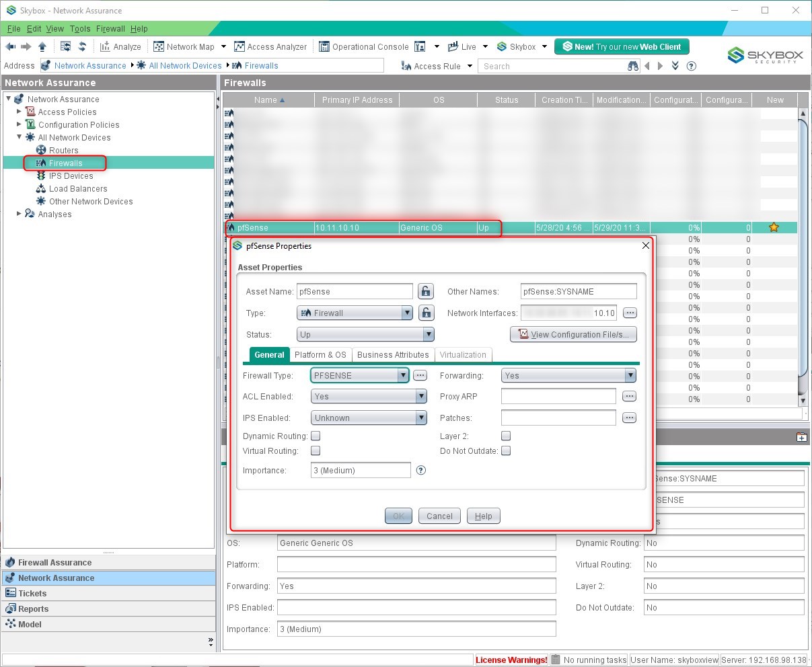Expand the Configuration Policies tree node
Image resolution: width=812 pixels, height=667 pixels.
20,124
